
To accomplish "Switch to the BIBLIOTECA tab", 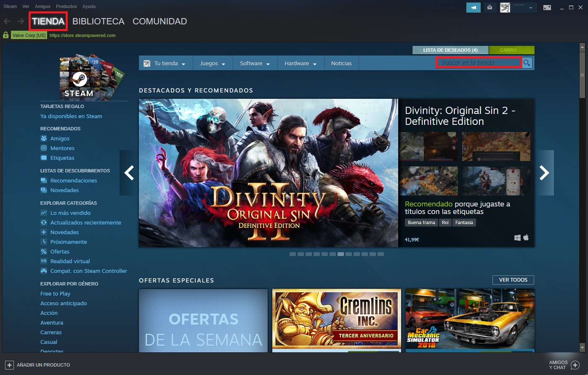I will (98, 21).
